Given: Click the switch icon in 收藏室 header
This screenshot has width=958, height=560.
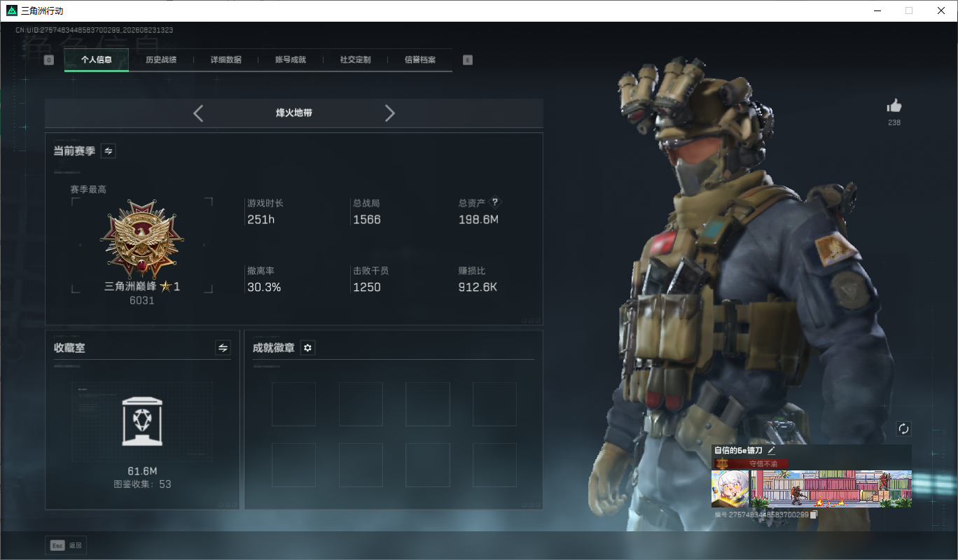Looking at the screenshot, I should (x=223, y=348).
